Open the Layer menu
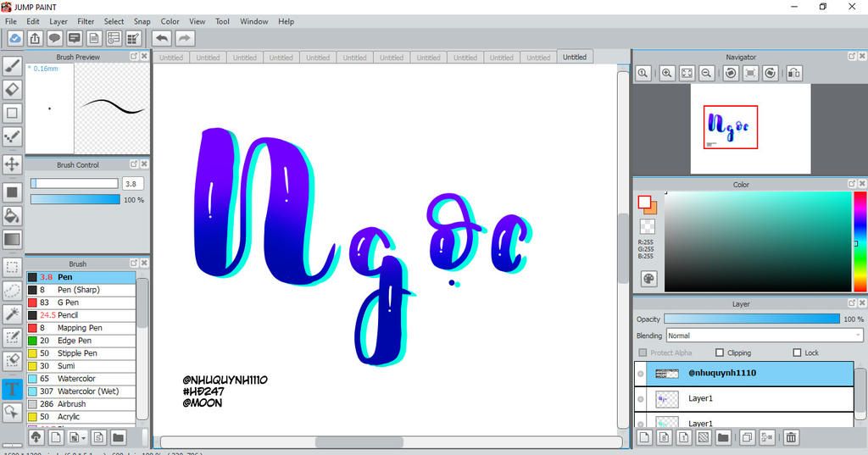The width and height of the screenshot is (868, 455). point(58,21)
